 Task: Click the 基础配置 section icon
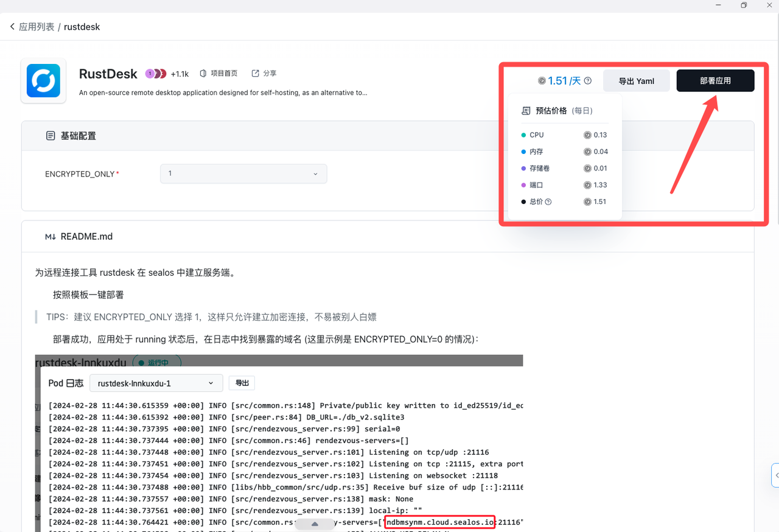51,136
